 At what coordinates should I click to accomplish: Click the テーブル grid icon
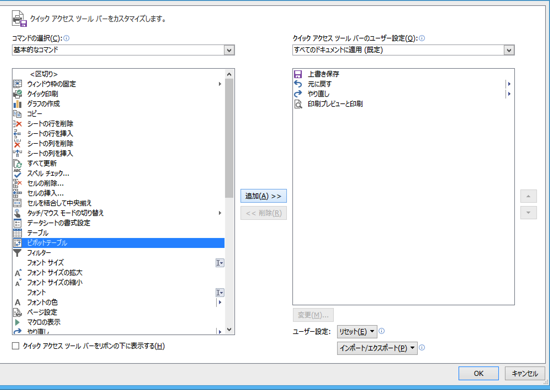(17, 233)
